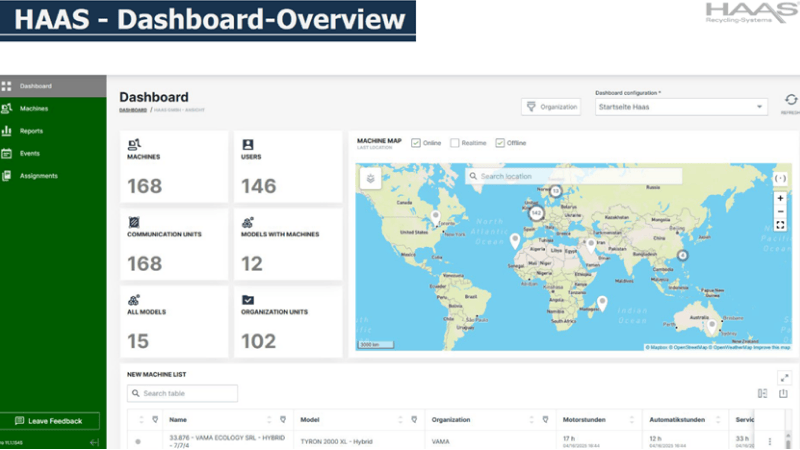The width and height of the screenshot is (800, 450).
Task: Click the Organization filter button
Action: pyautogui.click(x=551, y=107)
